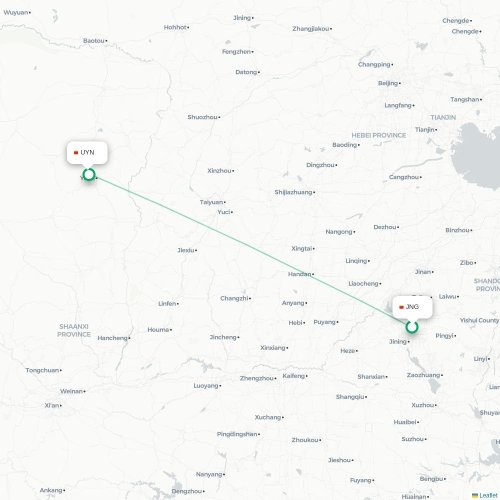Click the Tianjin city label
Image resolution: width=500 pixels, height=500 pixels.
[x=425, y=129]
